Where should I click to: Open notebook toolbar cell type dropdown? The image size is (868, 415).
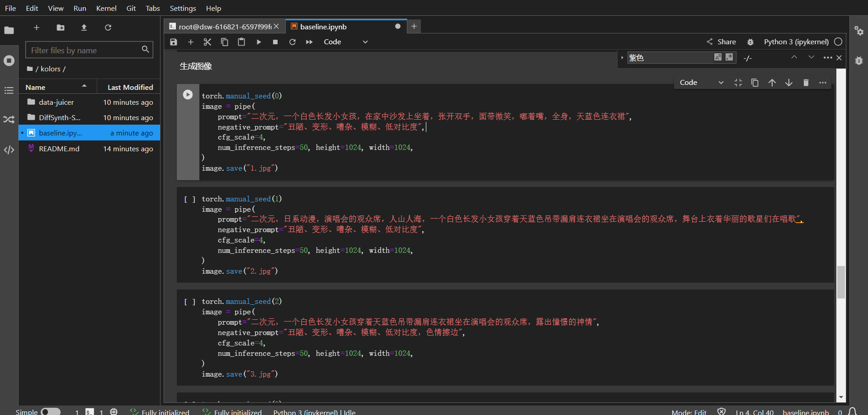[346, 42]
